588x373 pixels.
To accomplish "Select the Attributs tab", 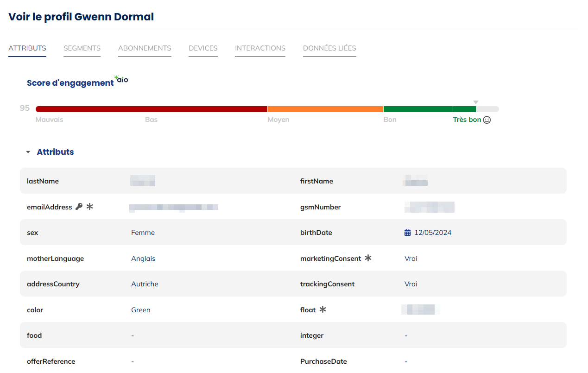I will (27, 48).
